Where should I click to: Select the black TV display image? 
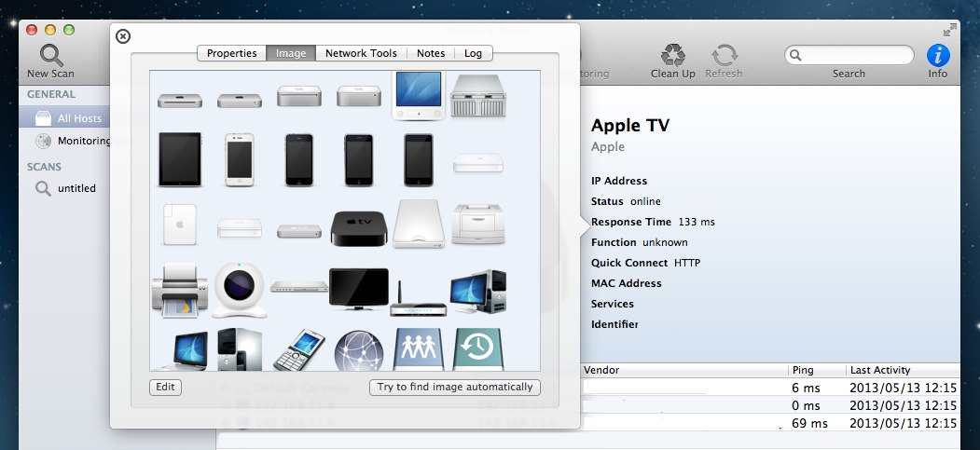pyautogui.click(x=359, y=289)
